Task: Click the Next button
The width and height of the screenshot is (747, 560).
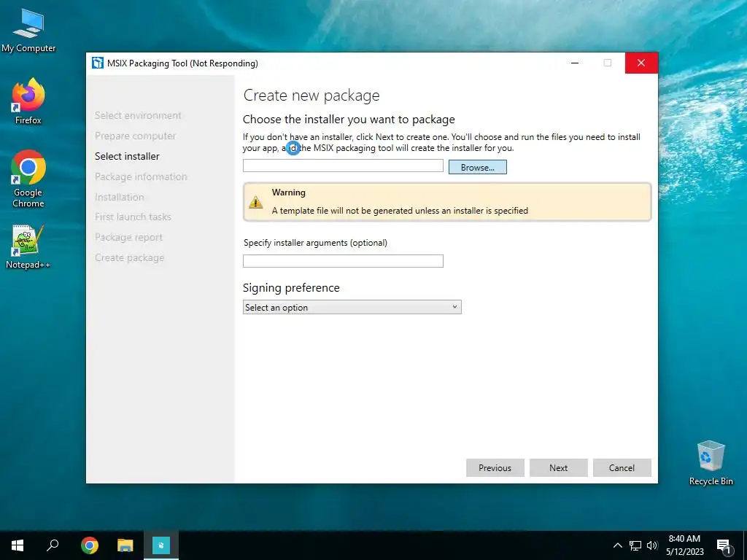Action: click(558, 467)
